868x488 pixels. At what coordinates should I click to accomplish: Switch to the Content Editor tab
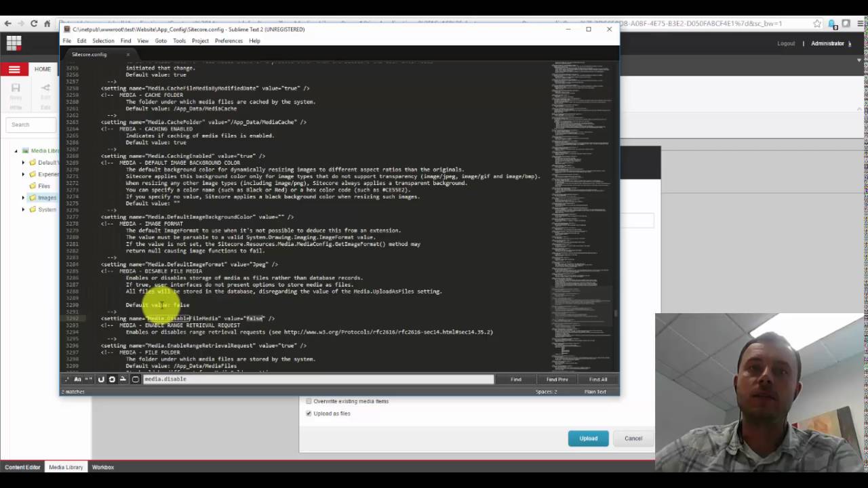pyautogui.click(x=22, y=467)
